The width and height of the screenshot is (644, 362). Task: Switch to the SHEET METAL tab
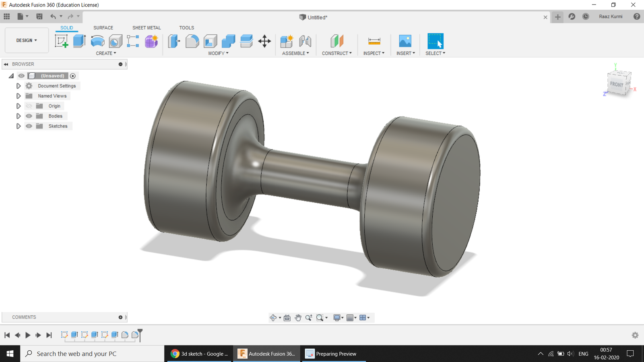pos(147,28)
